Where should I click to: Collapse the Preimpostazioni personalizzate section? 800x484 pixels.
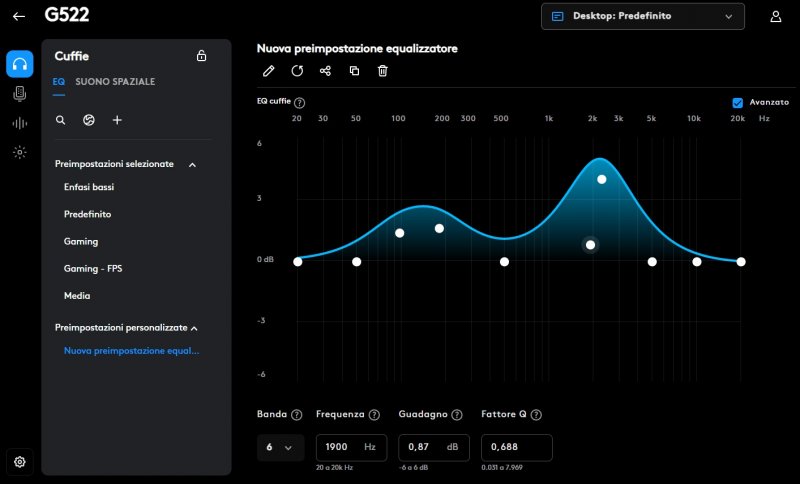[x=194, y=327]
